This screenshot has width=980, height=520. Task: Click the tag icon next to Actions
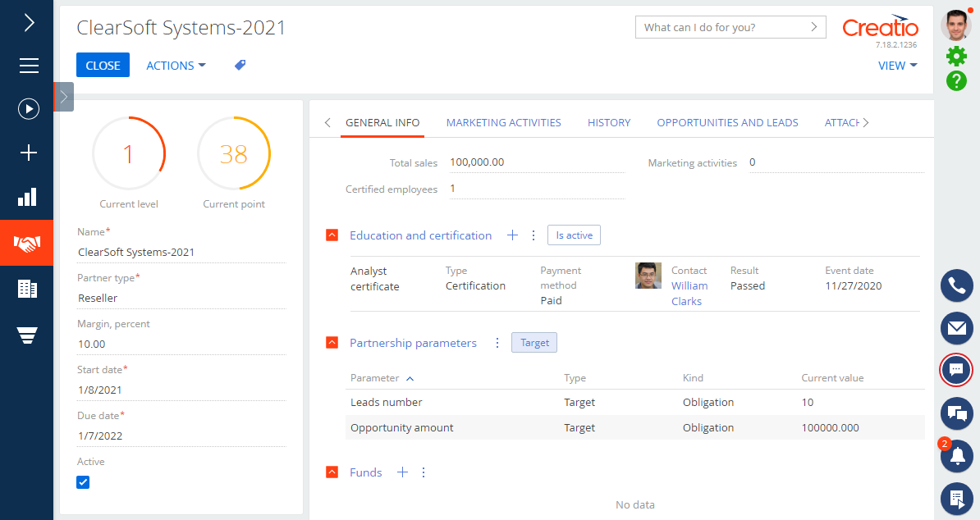point(240,65)
